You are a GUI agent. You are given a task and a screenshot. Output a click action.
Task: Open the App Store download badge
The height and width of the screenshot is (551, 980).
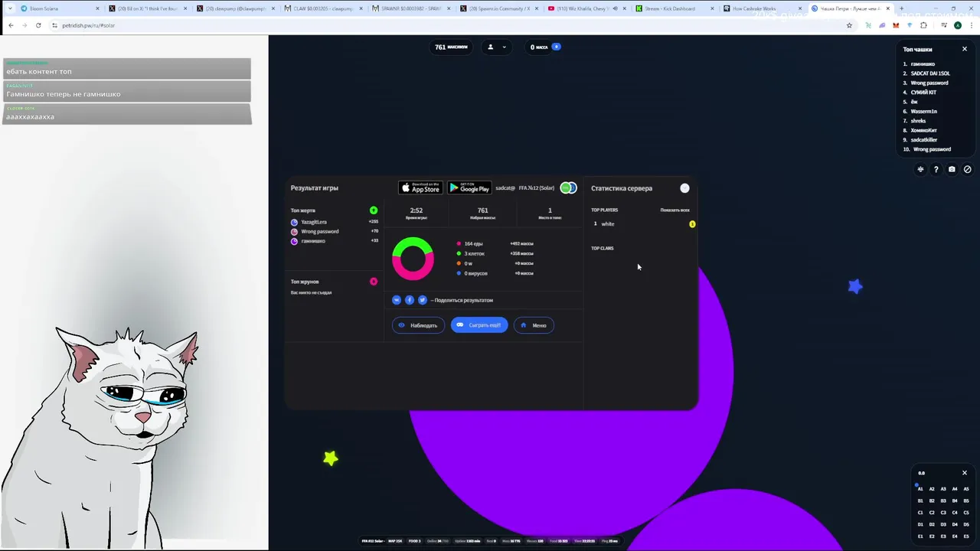pos(420,187)
